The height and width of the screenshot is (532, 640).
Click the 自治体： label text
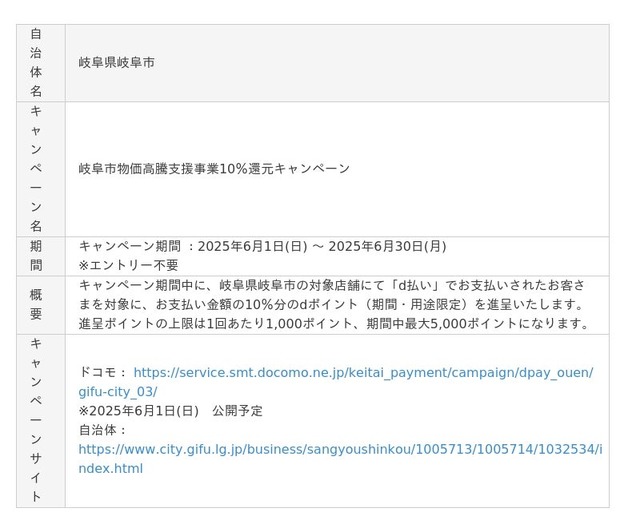tap(103, 430)
